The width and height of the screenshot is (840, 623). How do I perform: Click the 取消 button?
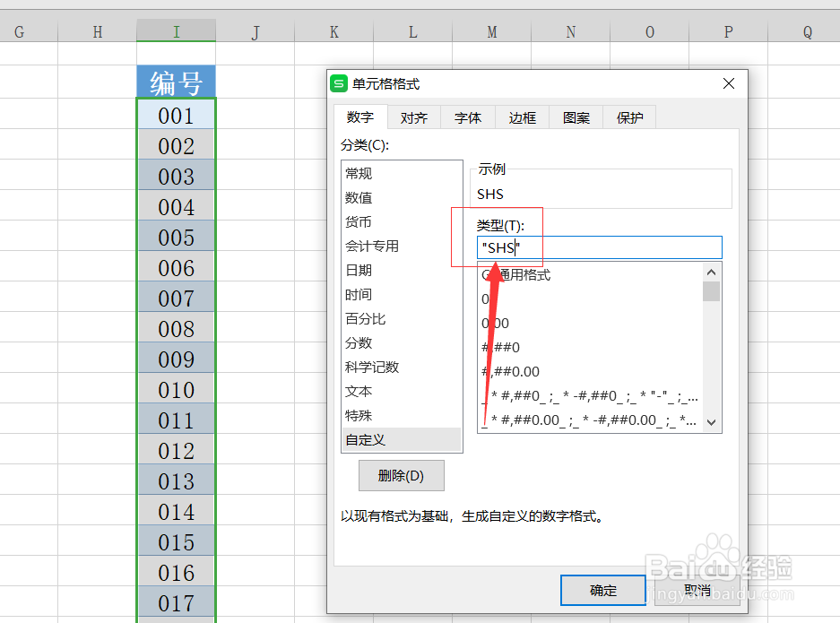pos(697,590)
